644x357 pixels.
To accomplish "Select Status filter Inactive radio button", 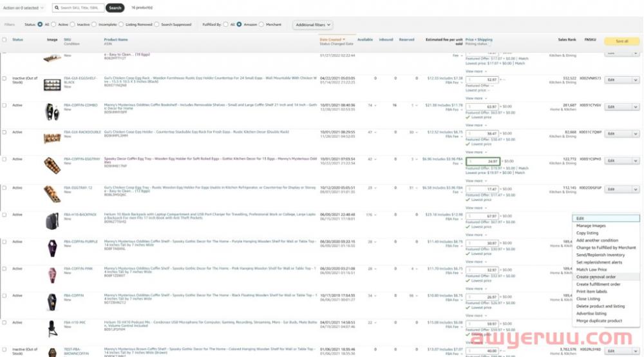I will click(72, 24).
